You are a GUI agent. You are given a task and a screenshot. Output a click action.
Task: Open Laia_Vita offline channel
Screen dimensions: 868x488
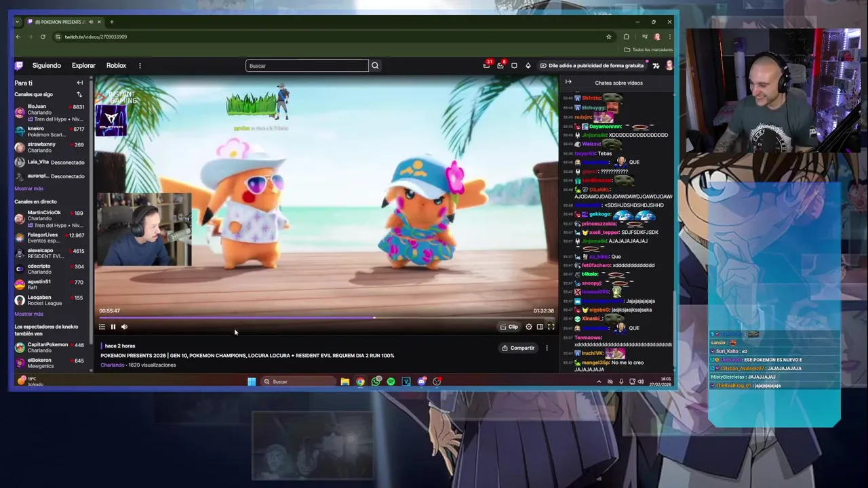click(49, 162)
